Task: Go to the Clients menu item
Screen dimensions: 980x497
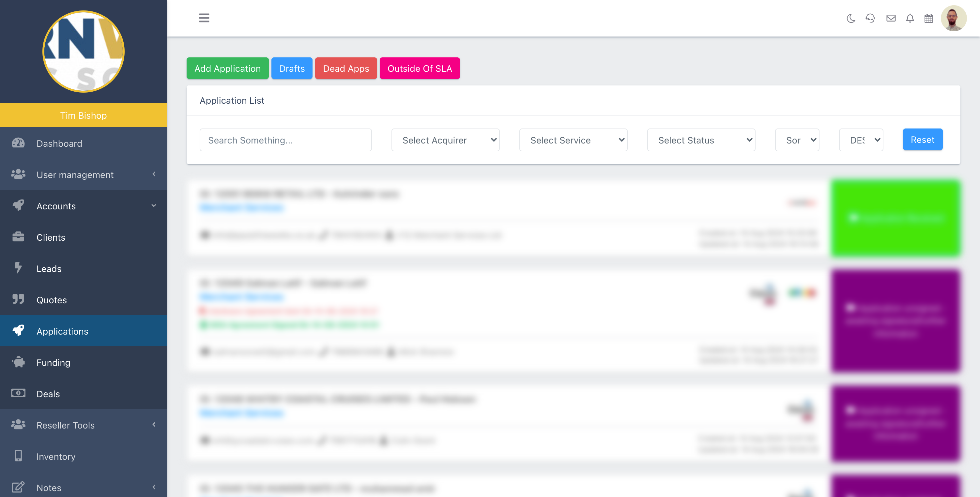Action: (51, 237)
